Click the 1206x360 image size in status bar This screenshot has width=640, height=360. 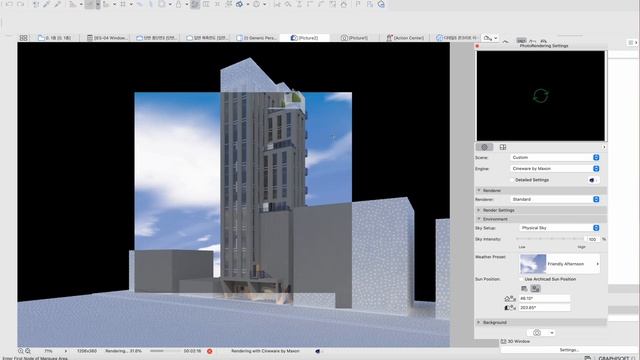[87, 351]
